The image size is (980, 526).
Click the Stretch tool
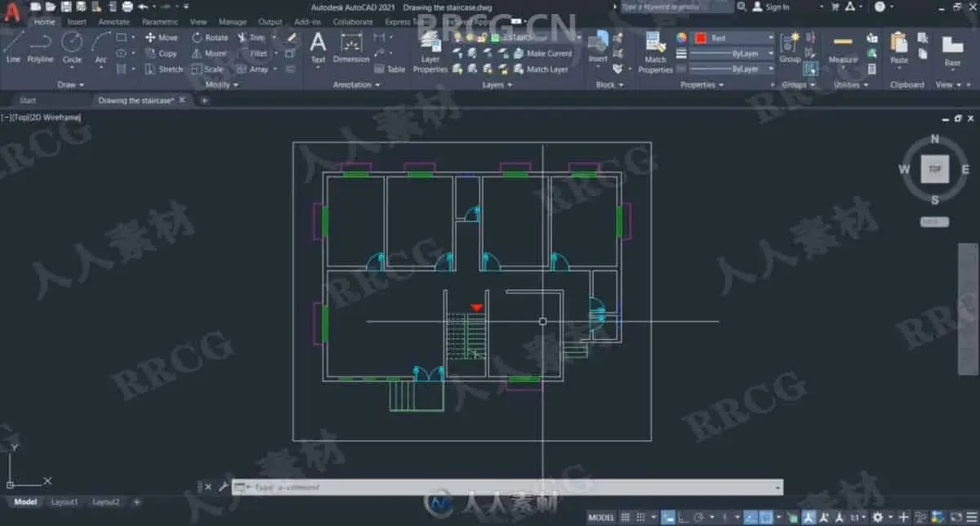(x=164, y=69)
